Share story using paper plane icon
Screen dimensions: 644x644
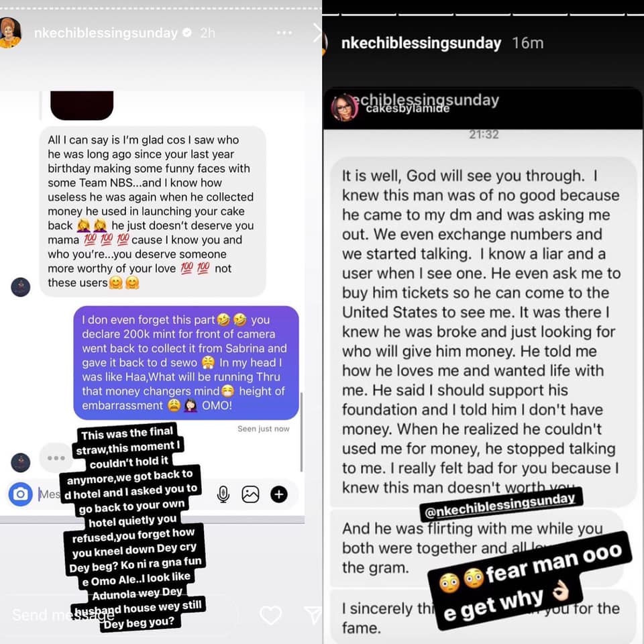click(x=314, y=615)
